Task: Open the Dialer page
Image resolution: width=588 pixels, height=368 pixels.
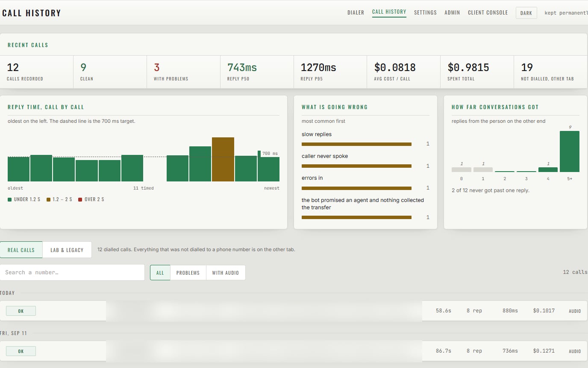Action: [x=356, y=12]
